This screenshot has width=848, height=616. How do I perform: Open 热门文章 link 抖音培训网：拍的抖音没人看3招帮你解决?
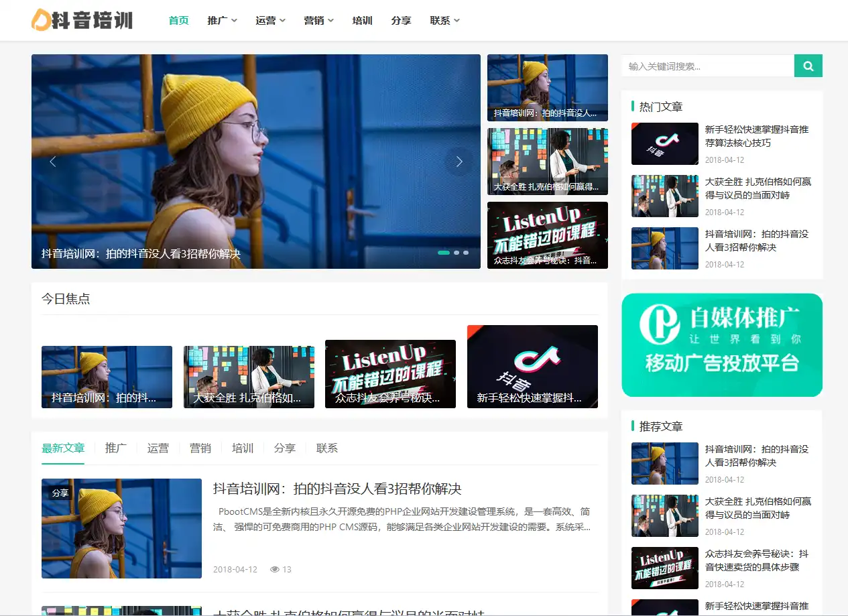click(x=757, y=241)
